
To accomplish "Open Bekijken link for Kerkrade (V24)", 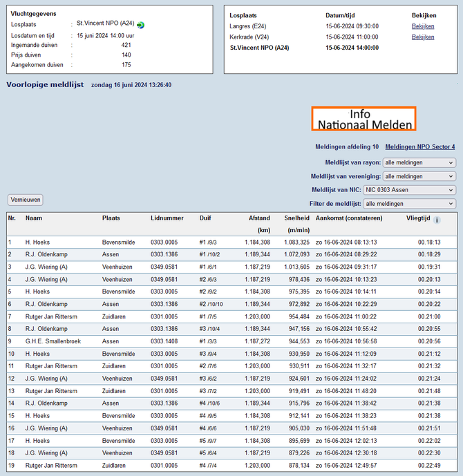I will pos(423,37).
